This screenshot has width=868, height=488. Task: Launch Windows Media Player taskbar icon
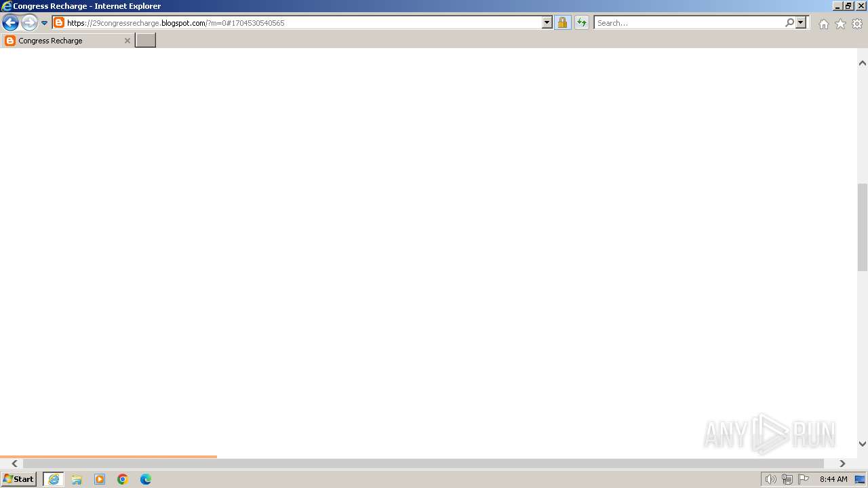tap(100, 479)
